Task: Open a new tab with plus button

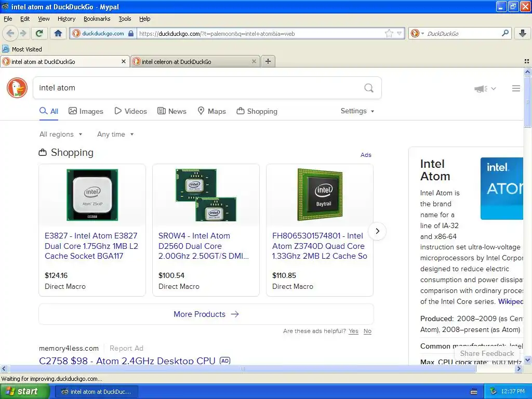Action: [268, 61]
